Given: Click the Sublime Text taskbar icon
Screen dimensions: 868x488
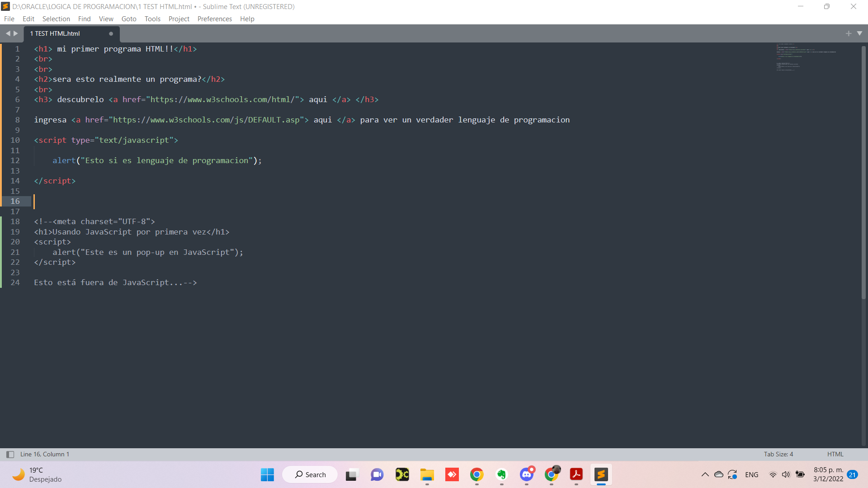Looking at the screenshot, I should coord(601,474).
